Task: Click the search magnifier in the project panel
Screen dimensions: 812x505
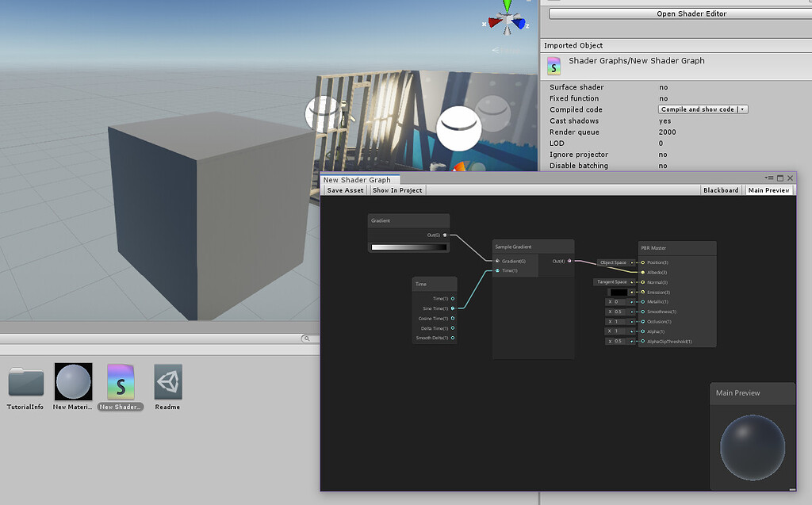Action: 305,337
